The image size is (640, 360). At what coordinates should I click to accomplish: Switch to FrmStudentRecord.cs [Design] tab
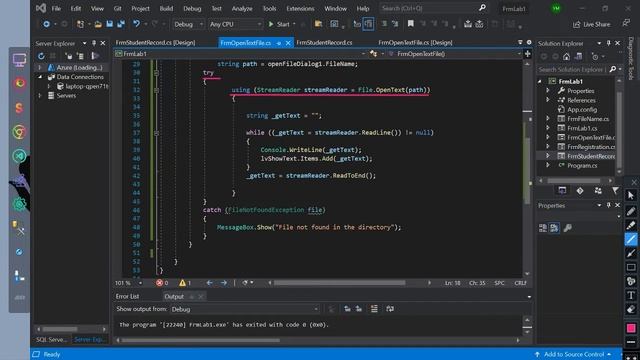[155, 42]
